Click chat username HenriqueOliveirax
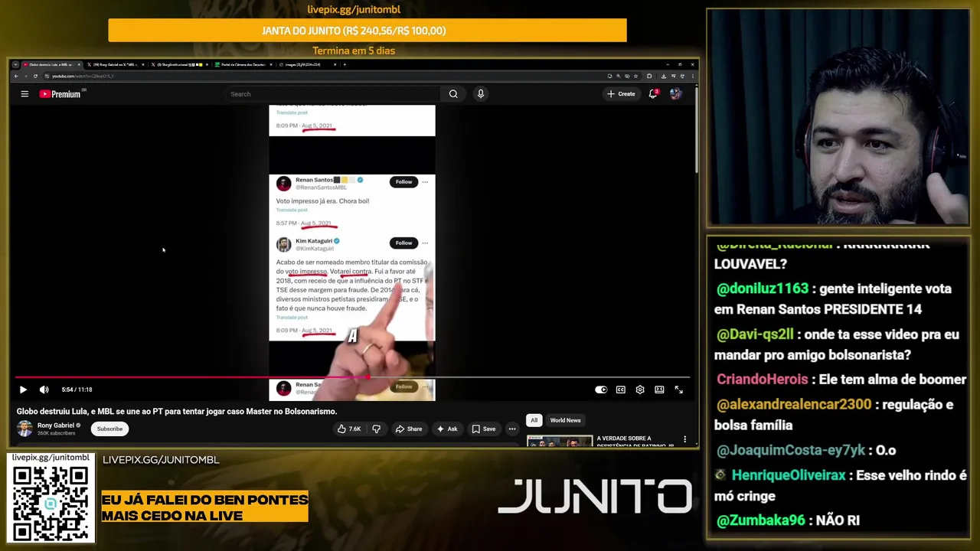Screen dimensions: 980x551 coord(789,475)
